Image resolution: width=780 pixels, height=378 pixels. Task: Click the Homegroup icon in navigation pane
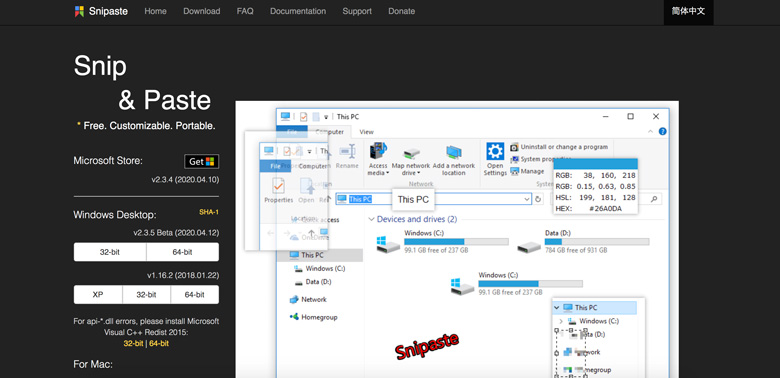pyautogui.click(x=294, y=317)
